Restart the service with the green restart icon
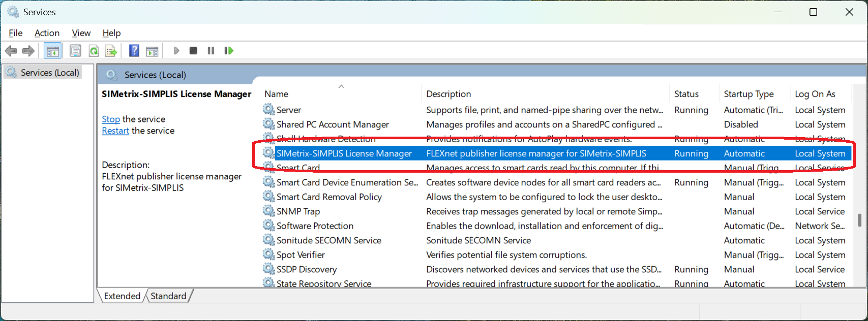Image resolution: width=868 pixels, height=321 pixels. click(229, 51)
